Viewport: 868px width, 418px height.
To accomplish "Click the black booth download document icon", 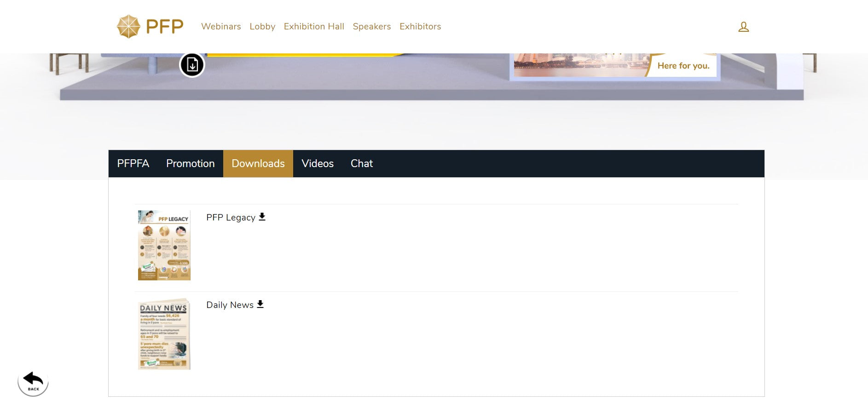I will [x=192, y=65].
